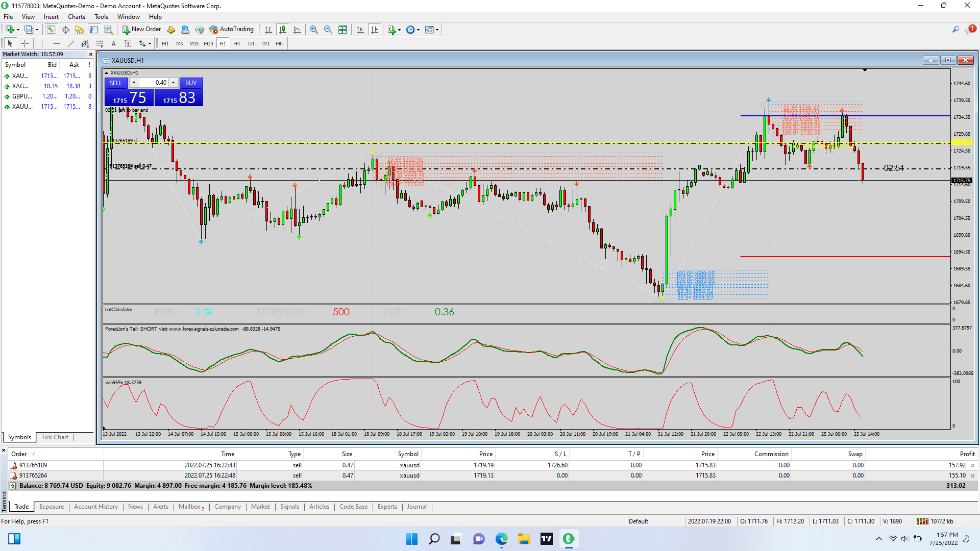Draw a trendline with line tool
The image size is (980, 551).
click(x=71, y=43)
